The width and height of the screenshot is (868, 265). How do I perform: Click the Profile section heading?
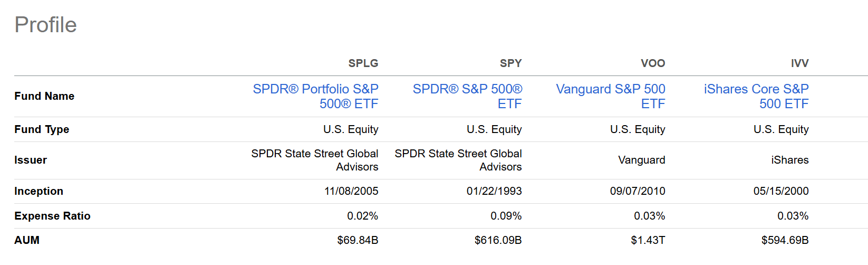46,25
